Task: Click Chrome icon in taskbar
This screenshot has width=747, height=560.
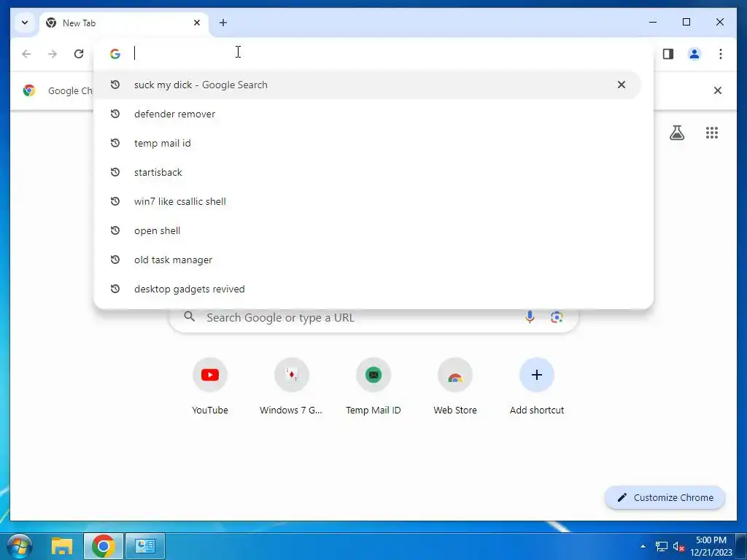Action: coord(104,545)
